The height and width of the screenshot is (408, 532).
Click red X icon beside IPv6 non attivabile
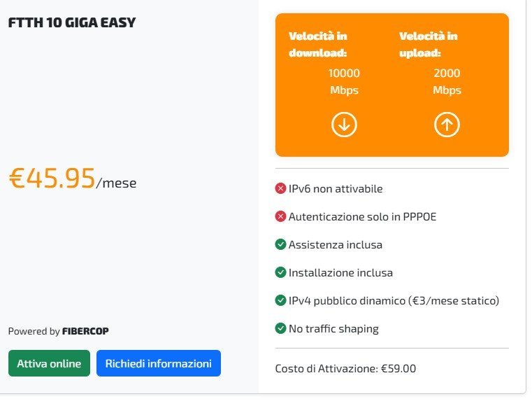(x=281, y=189)
